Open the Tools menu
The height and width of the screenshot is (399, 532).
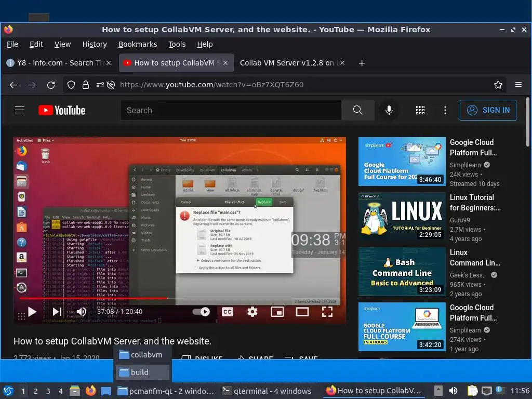click(x=177, y=45)
